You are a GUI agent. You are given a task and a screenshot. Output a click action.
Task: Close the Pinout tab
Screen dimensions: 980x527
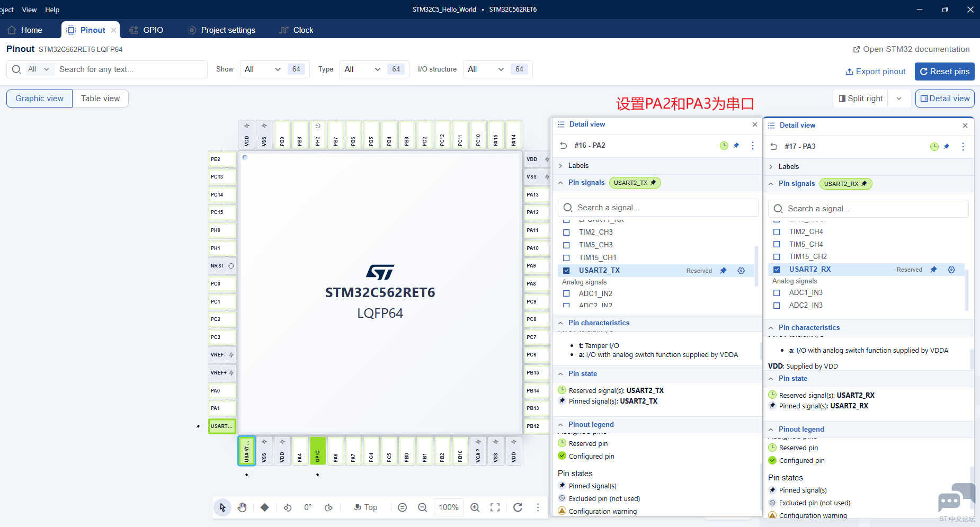point(113,30)
